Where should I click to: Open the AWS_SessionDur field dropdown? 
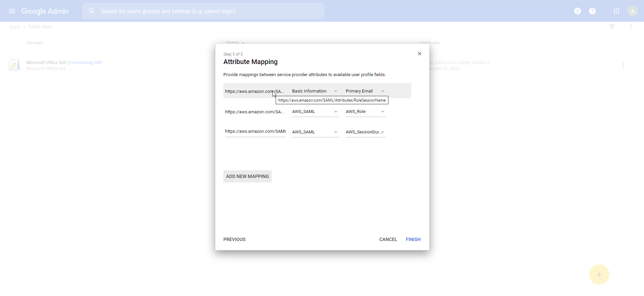click(366, 132)
